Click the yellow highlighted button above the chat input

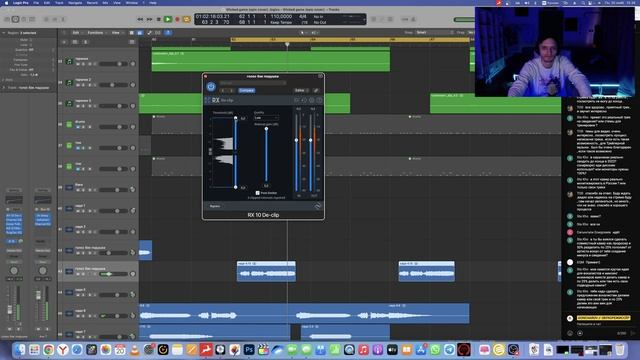pyautogui.click(x=603, y=318)
